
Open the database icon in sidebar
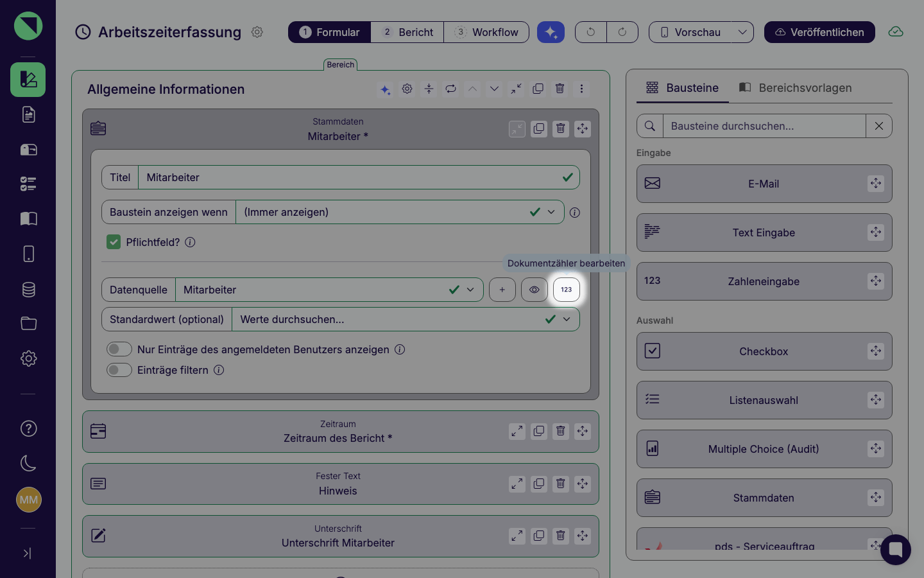[x=28, y=289]
